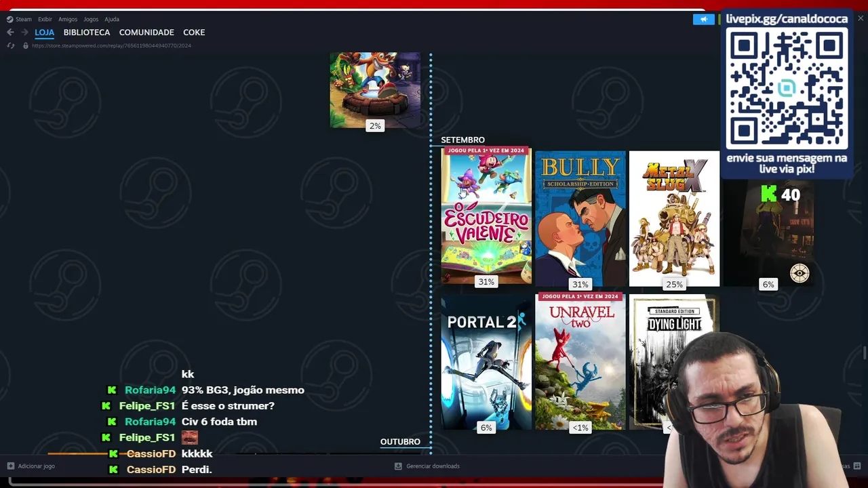
Task: Click the livepix.gg/canaldococa link text
Action: pos(787,19)
